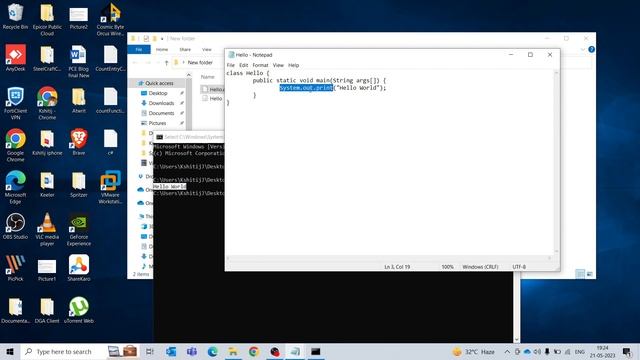Open the Recycle Bin desktop icon
640x360 pixels.
point(15,16)
